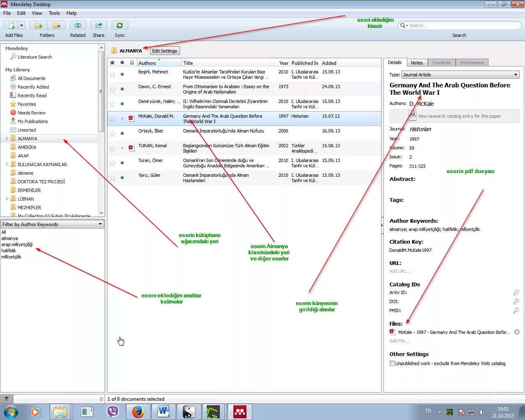Switch to the Contents tab
The image size is (525, 420).
[441, 63]
